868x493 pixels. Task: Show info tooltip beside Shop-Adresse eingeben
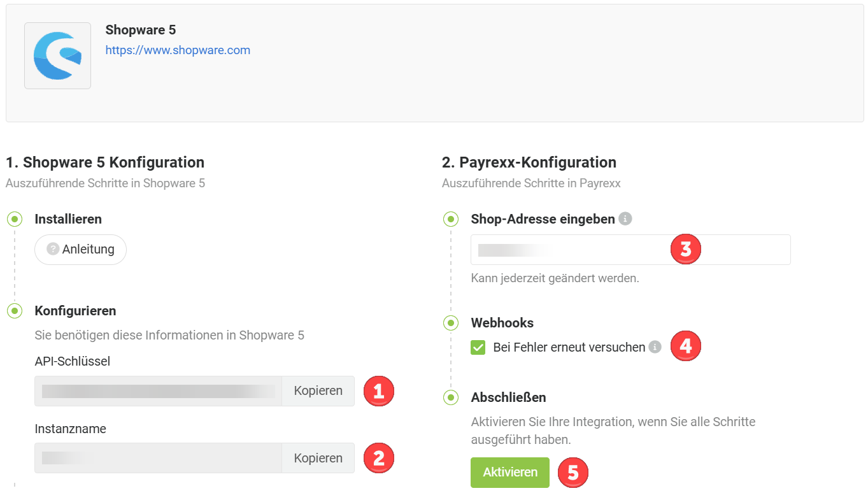[x=625, y=219]
